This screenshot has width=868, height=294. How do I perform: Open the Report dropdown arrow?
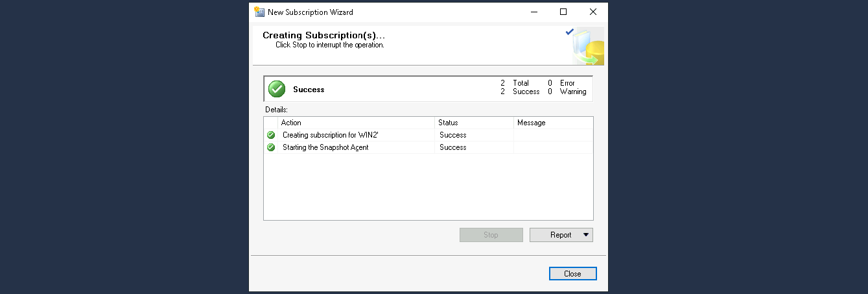586,235
